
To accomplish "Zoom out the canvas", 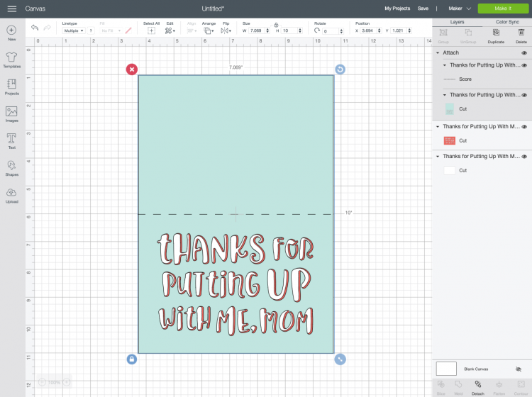I will (x=42, y=382).
